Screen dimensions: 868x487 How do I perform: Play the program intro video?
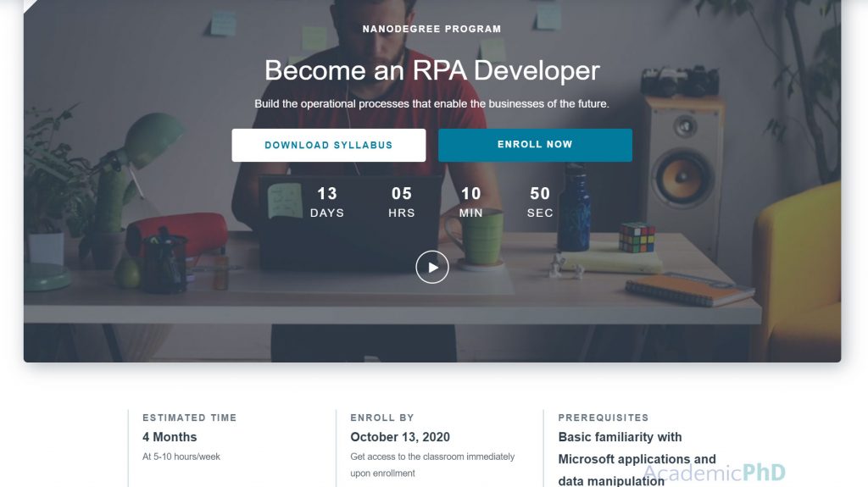[432, 268]
